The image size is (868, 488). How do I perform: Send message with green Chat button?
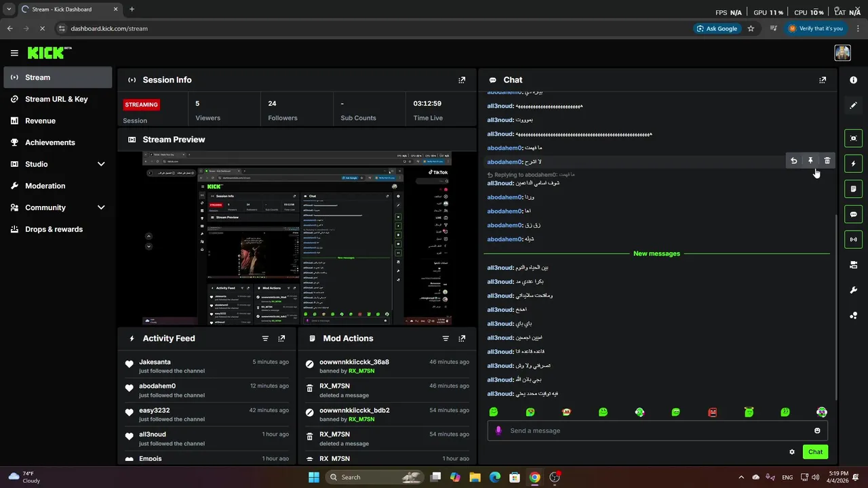pos(815,452)
